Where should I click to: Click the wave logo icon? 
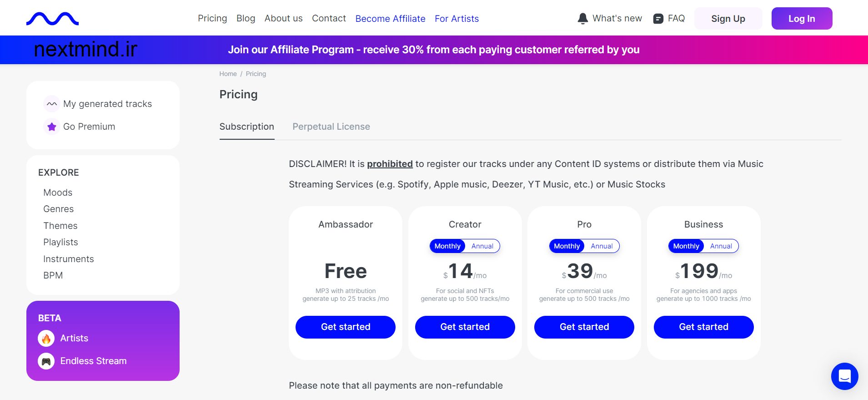pos(52,19)
